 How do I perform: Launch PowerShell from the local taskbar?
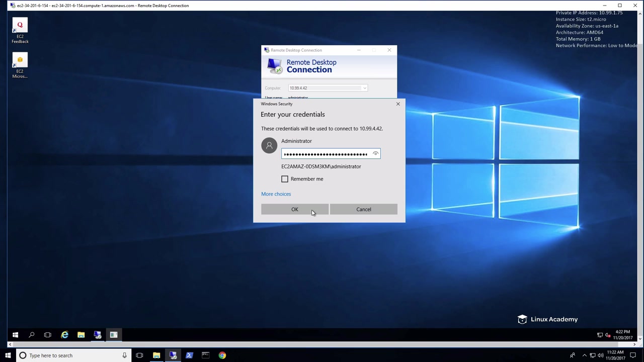(x=189, y=355)
